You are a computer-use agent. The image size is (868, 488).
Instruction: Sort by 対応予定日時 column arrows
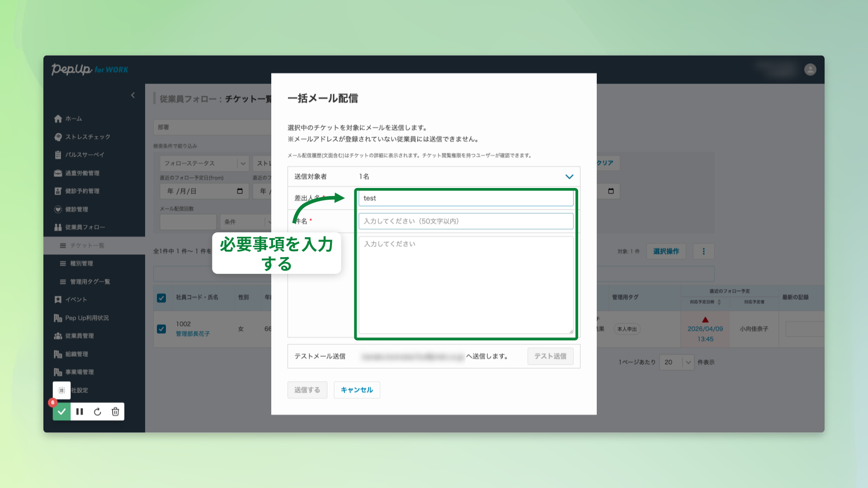click(719, 302)
